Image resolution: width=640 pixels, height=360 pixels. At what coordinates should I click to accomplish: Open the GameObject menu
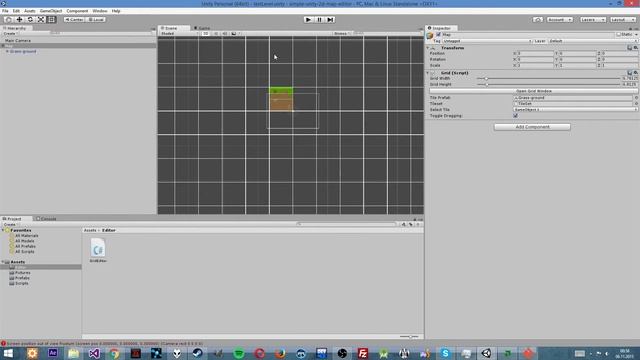(x=51, y=11)
